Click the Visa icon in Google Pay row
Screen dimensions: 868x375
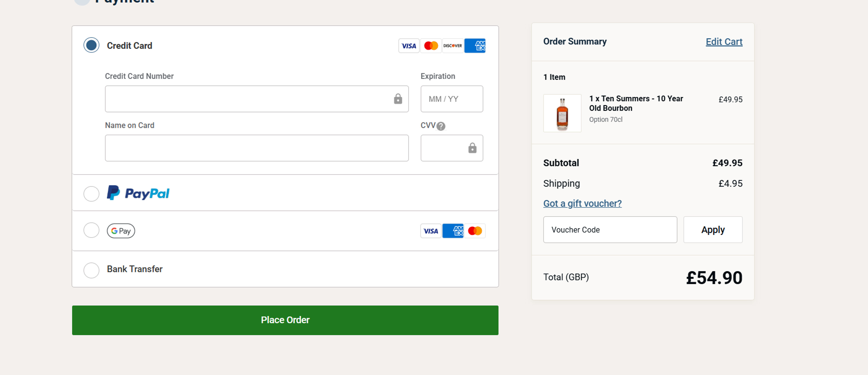[431, 231]
